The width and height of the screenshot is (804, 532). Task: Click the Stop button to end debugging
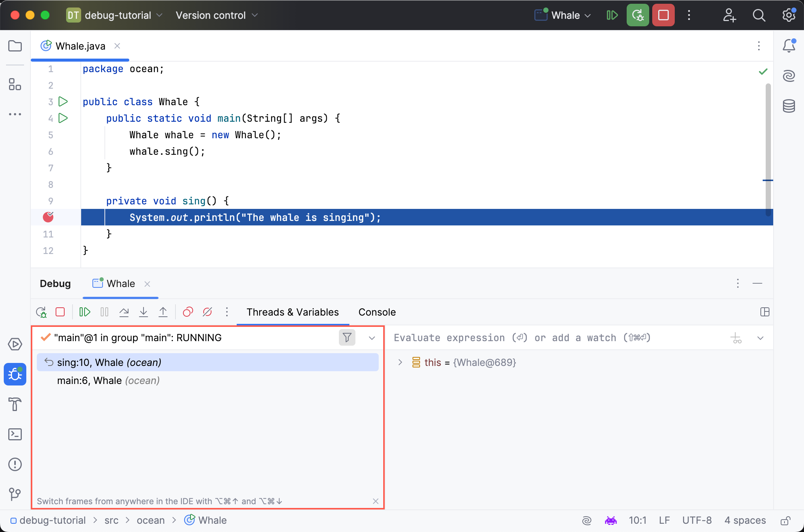point(663,15)
